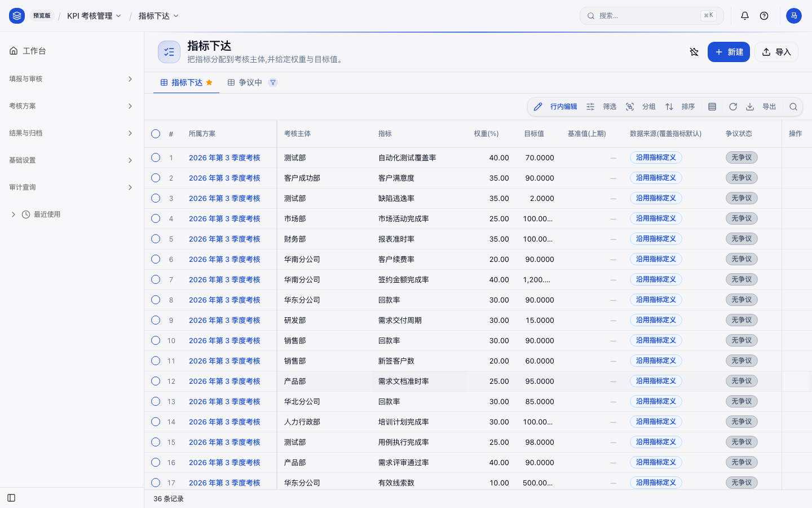Image resolution: width=812 pixels, height=508 pixels.
Task: Select row 11 (销售部 新签客户数)
Action: [x=156, y=361]
